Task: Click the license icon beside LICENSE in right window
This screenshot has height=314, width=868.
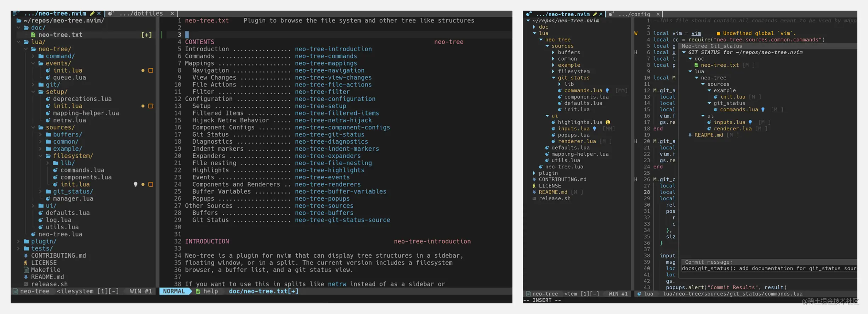Action: [x=534, y=186]
